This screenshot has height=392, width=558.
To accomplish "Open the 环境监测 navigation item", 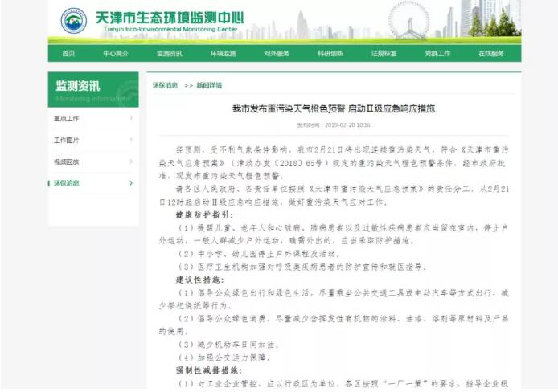I will [223, 53].
